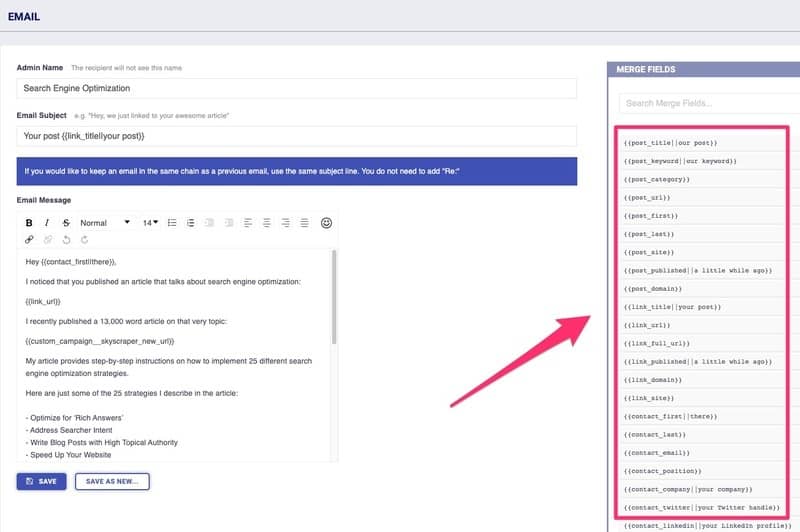Click the 'Address Searcher Intent' line
This screenshot has width=800, height=532.
pos(69,430)
